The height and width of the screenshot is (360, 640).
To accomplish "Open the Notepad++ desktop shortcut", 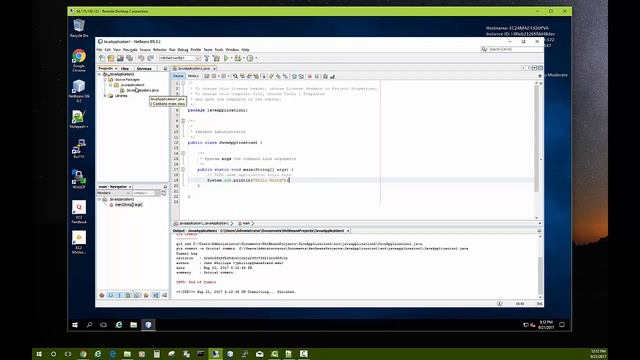I will coord(79,120).
